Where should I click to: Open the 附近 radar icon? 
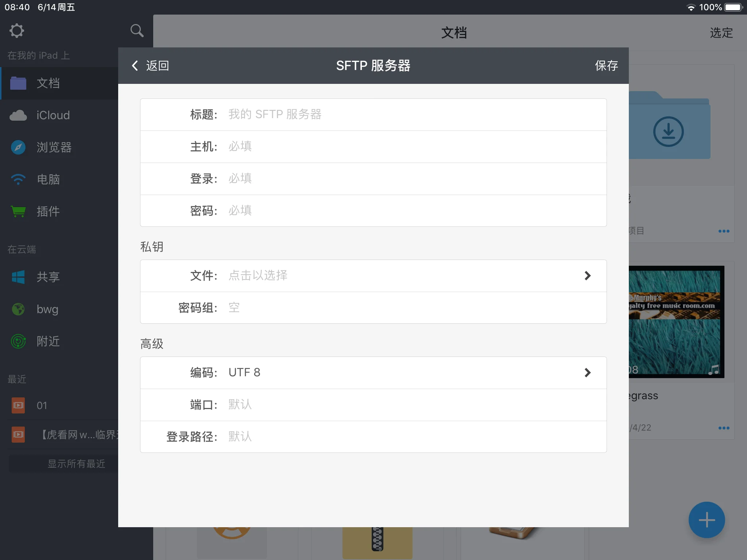pos(18,341)
